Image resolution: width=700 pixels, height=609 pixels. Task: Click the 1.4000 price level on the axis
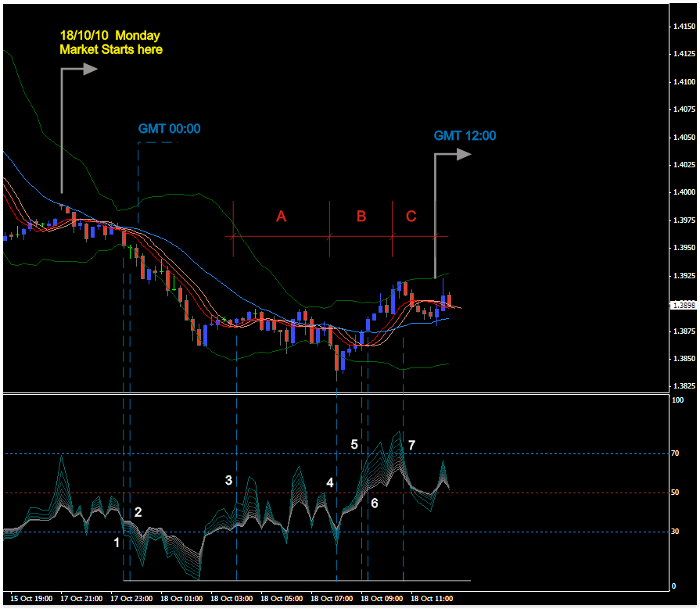tap(683, 192)
